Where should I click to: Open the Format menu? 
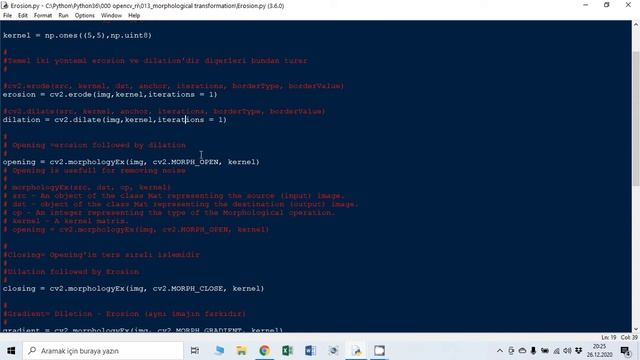click(43, 16)
